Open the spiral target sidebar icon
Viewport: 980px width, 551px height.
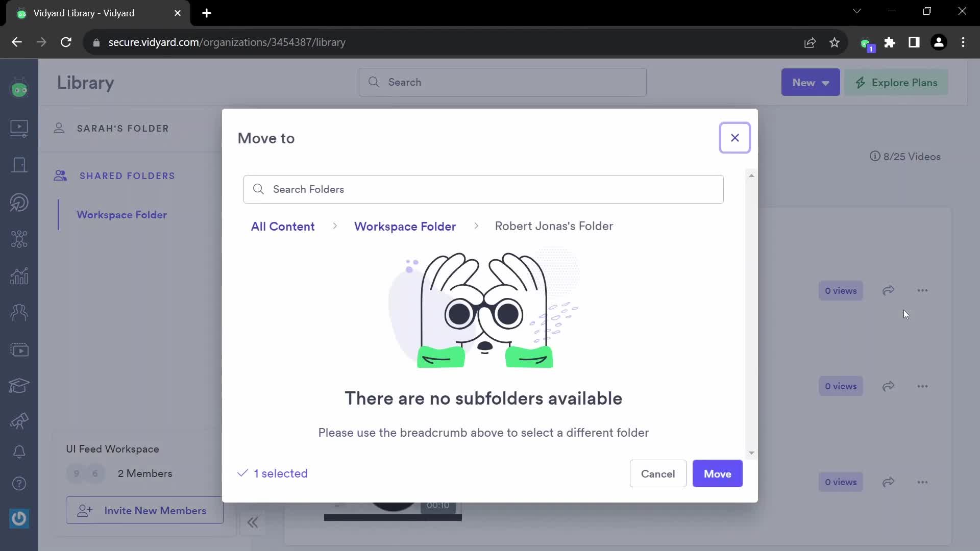19,202
